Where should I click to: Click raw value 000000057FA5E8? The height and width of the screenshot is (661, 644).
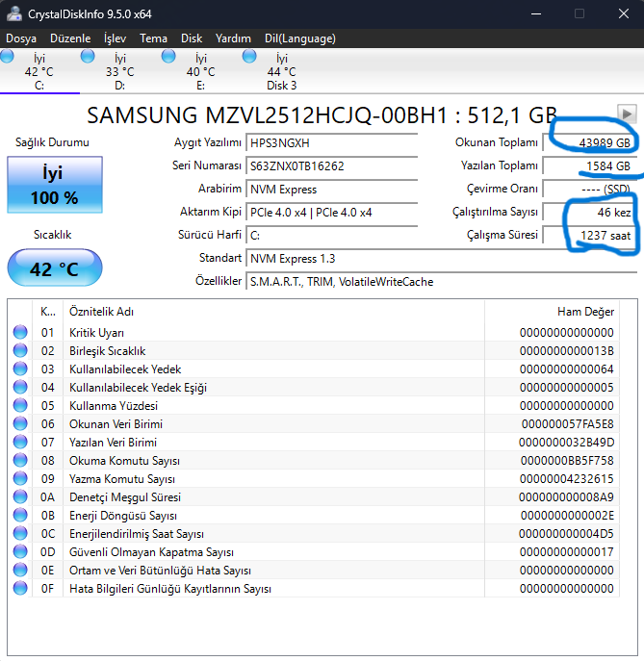point(567,424)
